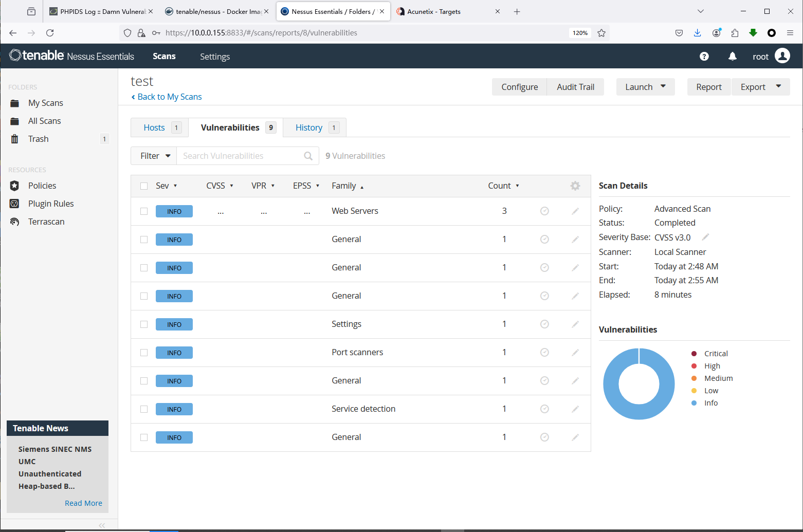803x532 pixels.
Task: Bookmark page with star icon
Action: 601,33
